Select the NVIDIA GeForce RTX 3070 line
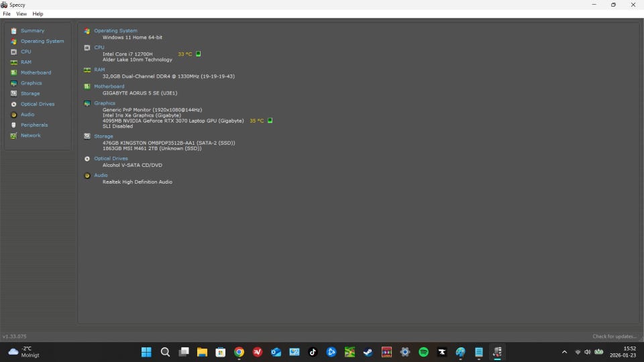 tap(173, 121)
